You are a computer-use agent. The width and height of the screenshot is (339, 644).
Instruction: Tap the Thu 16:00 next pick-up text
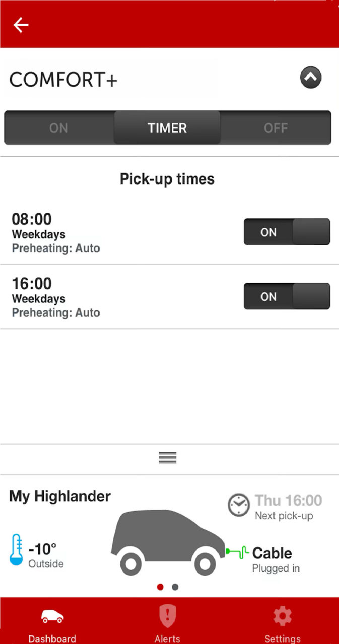288,501
